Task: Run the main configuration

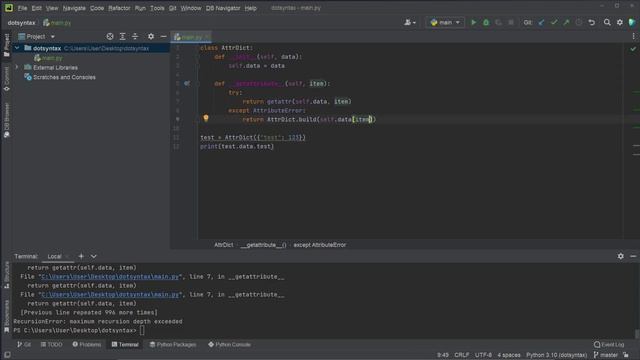Action: [x=473, y=22]
